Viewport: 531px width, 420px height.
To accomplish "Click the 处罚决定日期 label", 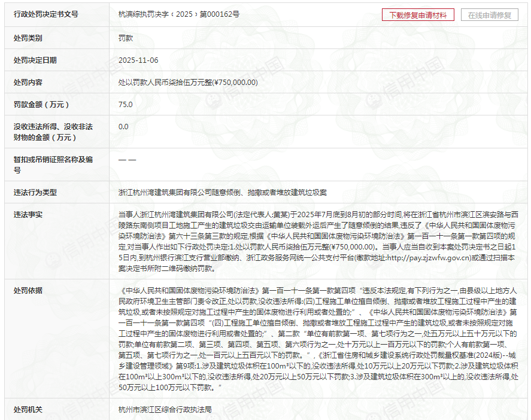I will click(x=35, y=60).
